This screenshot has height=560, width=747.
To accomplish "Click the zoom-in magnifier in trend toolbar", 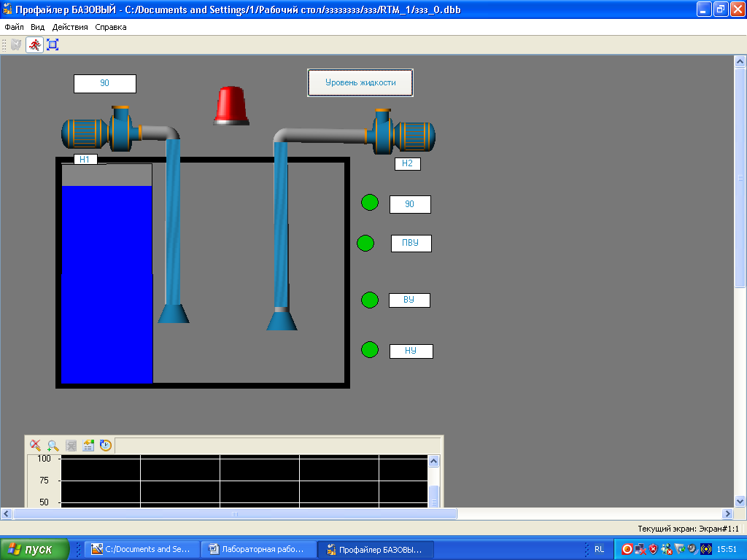I will click(53, 446).
